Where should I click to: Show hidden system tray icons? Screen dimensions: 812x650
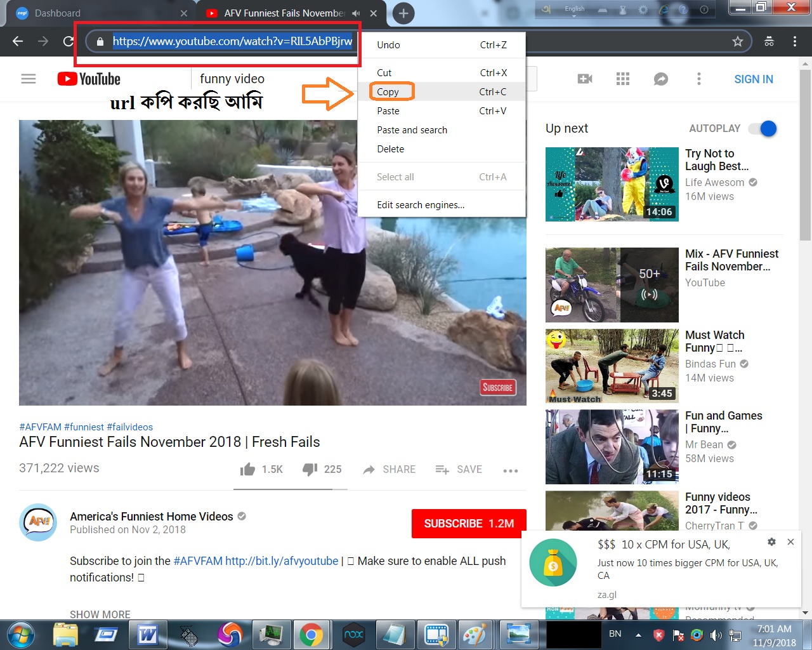tap(638, 635)
